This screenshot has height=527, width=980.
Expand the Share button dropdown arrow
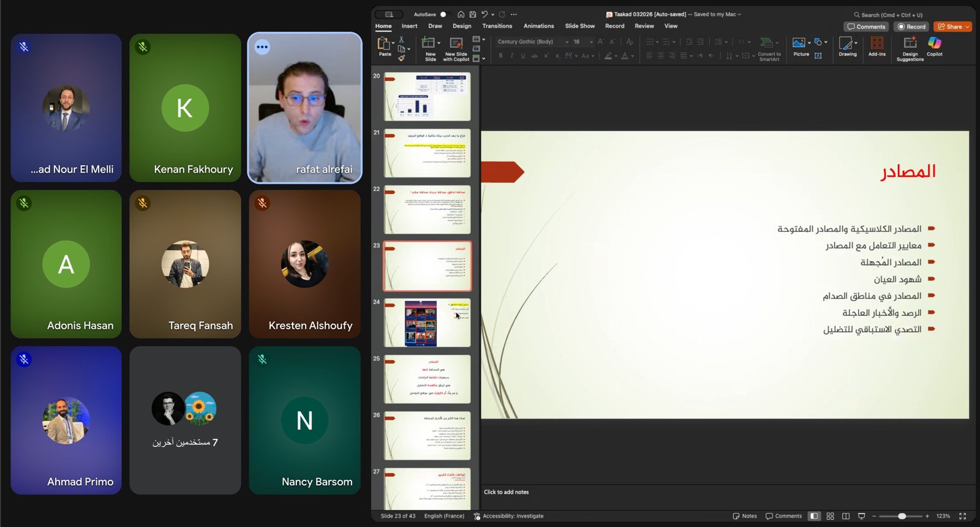(x=967, y=26)
